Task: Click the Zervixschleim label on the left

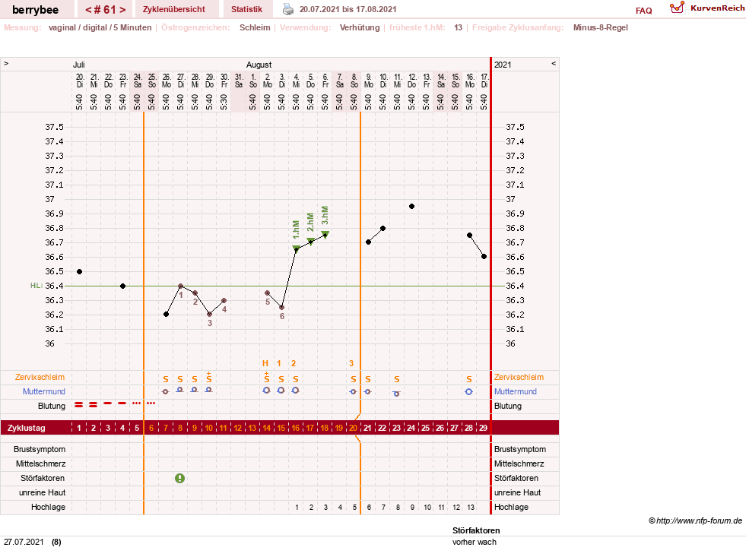Action: click(x=40, y=377)
